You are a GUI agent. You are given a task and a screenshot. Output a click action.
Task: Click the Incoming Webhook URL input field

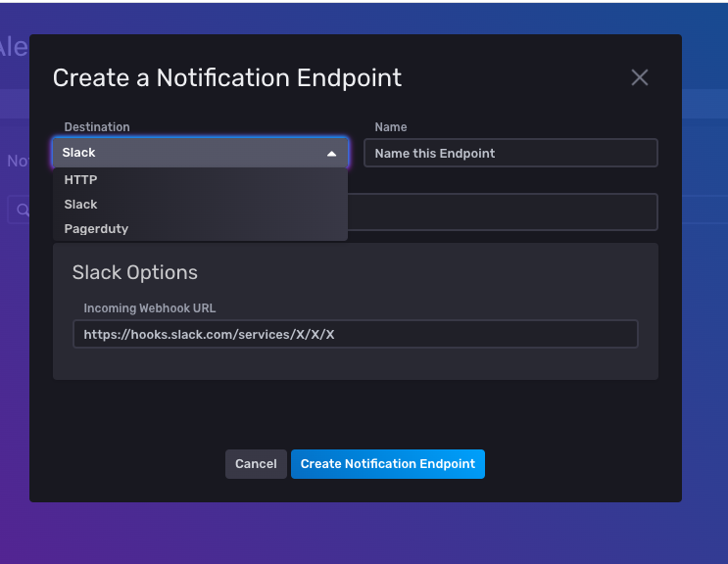click(356, 335)
